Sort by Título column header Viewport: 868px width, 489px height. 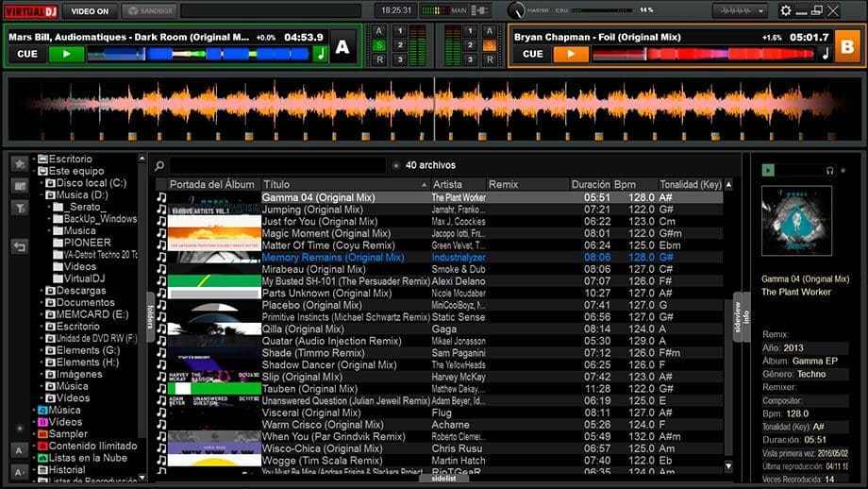345,184
